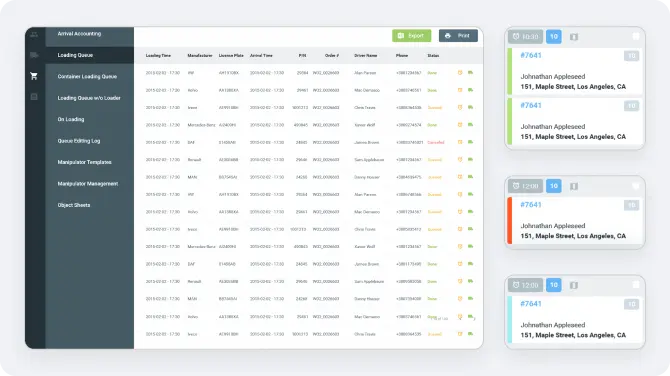Click the truck icon for MAN Danny Houser Done
The image size is (670, 376).
pyautogui.click(x=470, y=298)
